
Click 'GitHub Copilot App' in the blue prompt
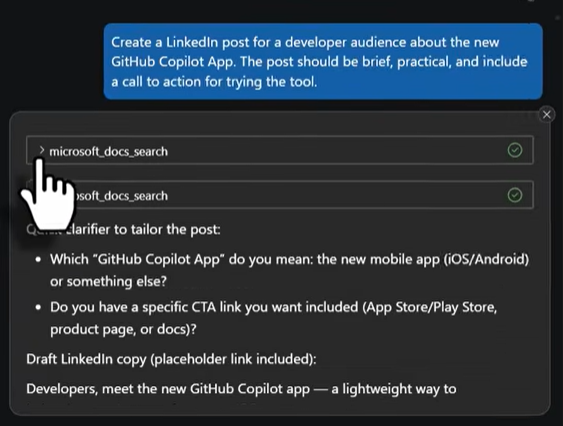(172, 62)
